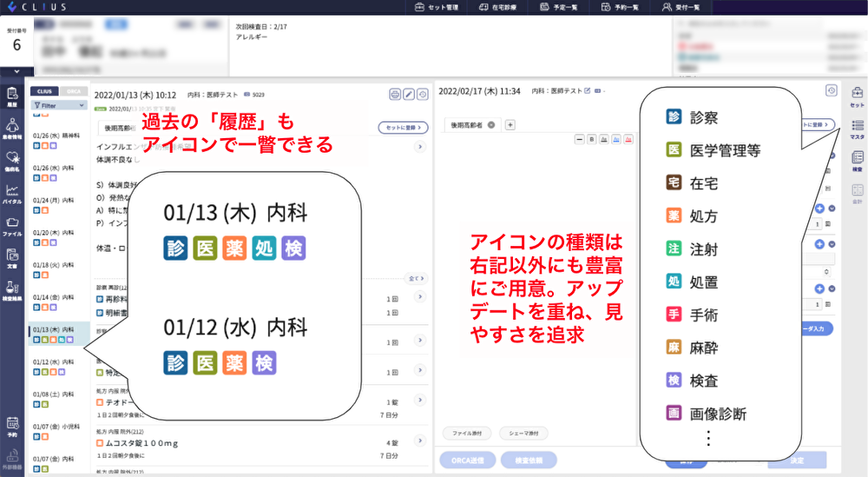The width and height of the screenshot is (868, 477).
Task: Expand the panel under reception number 6
Action: (x=16, y=71)
